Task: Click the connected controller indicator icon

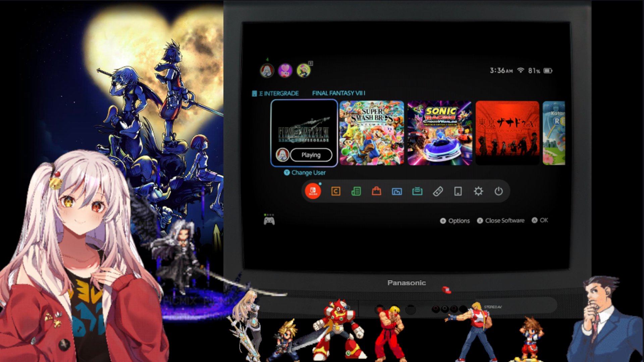Action: (x=269, y=220)
